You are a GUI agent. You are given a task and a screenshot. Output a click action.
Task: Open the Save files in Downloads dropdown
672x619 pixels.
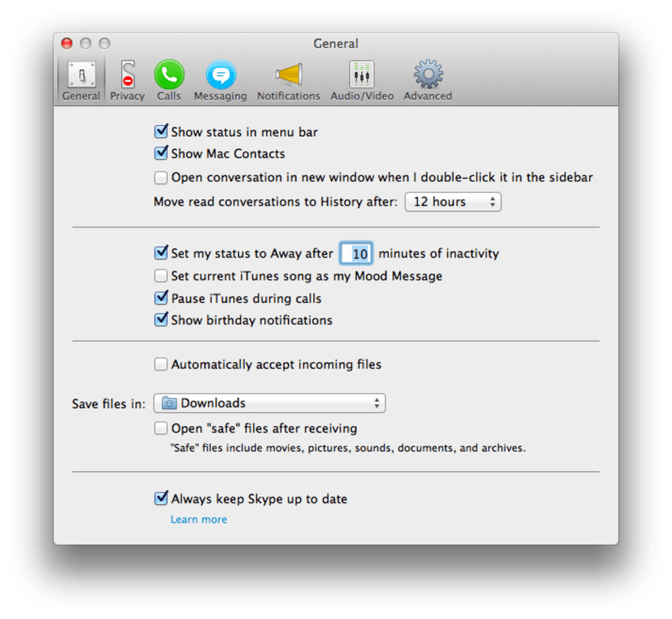[x=269, y=403]
